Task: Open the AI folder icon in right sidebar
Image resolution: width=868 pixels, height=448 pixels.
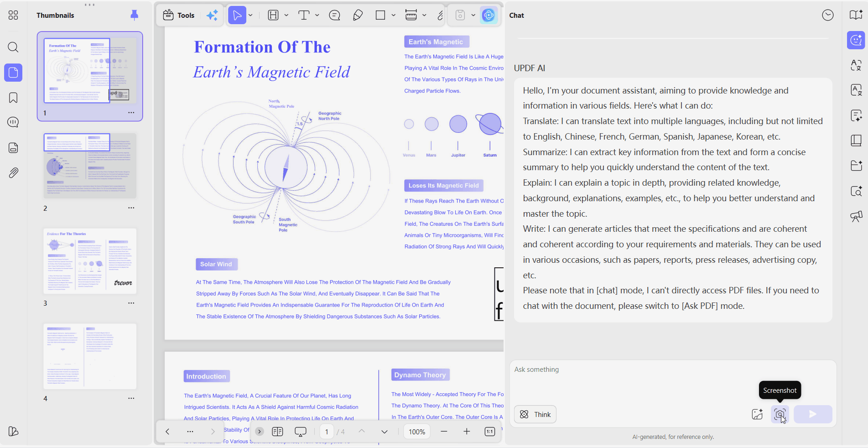Action: click(856, 166)
